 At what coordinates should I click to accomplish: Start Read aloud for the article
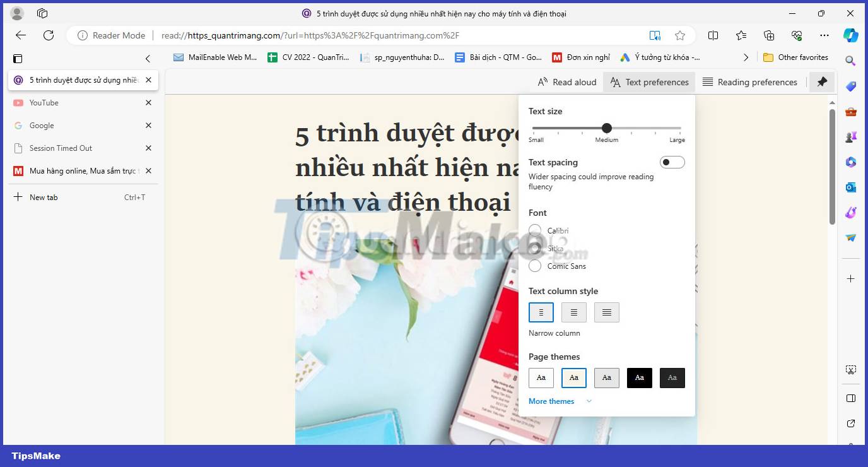click(x=566, y=81)
